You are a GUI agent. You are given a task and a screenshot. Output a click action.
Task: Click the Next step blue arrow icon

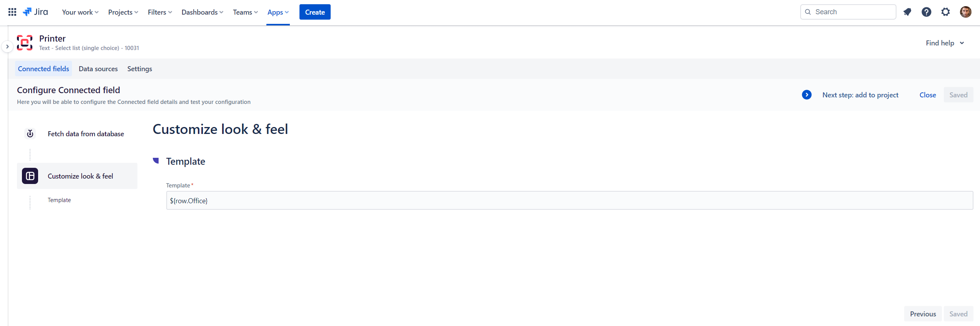[807, 95]
